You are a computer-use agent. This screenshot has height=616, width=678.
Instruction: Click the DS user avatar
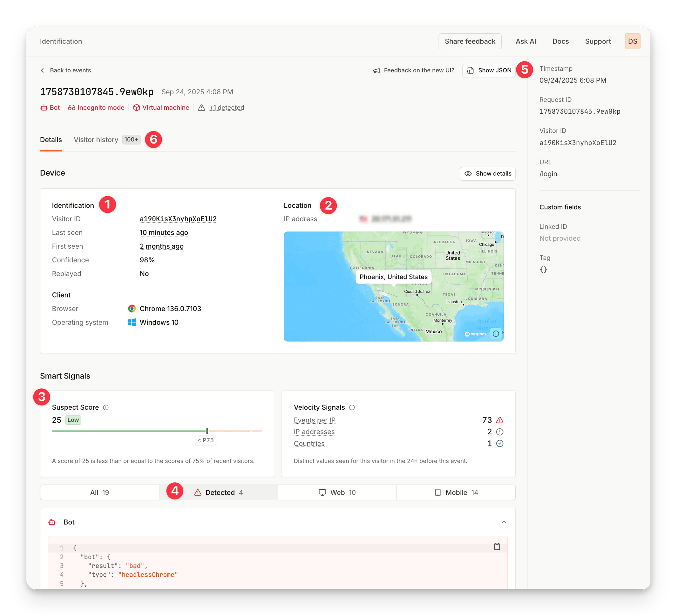point(633,41)
